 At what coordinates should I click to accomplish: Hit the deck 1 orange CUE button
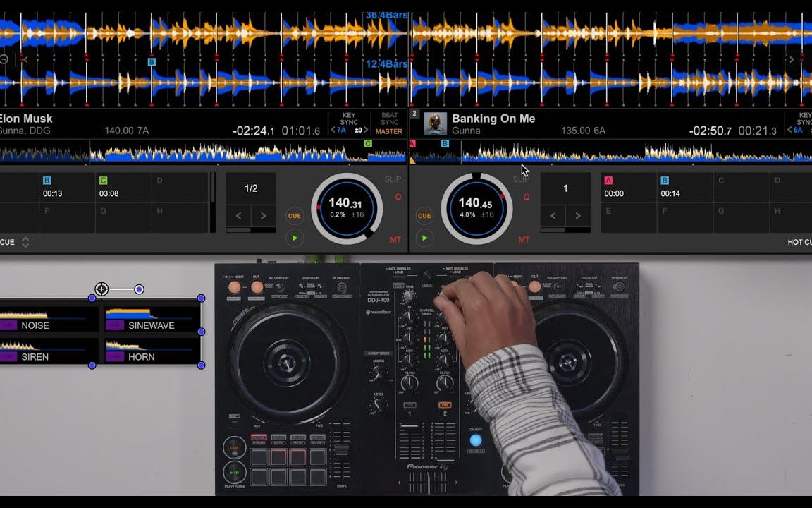[x=294, y=216]
